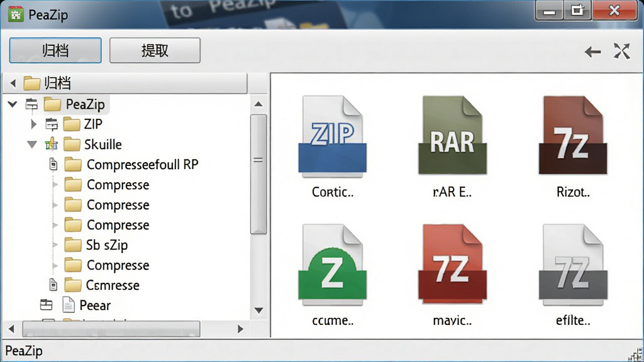This screenshot has width=644, height=362.
Task: Click the 归档 archive button
Action: (55, 50)
